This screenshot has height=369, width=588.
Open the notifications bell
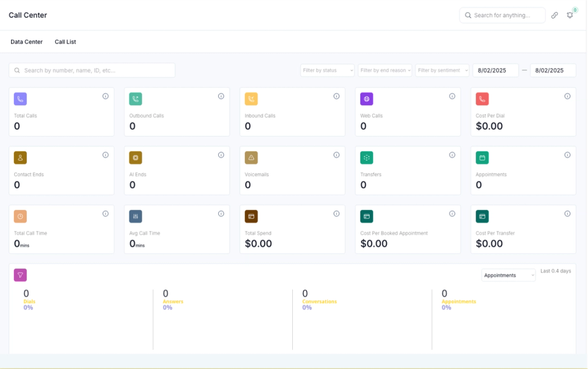coord(570,15)
